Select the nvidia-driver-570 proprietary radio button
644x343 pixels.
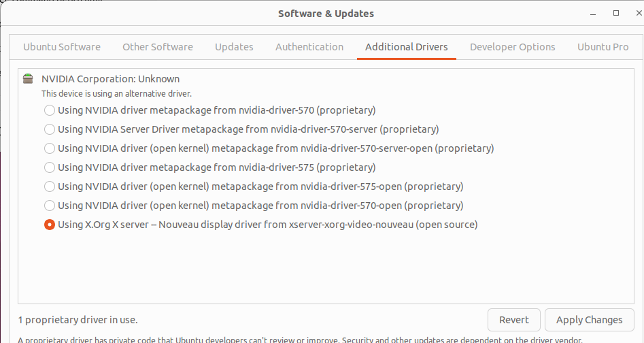pos(49,110)
